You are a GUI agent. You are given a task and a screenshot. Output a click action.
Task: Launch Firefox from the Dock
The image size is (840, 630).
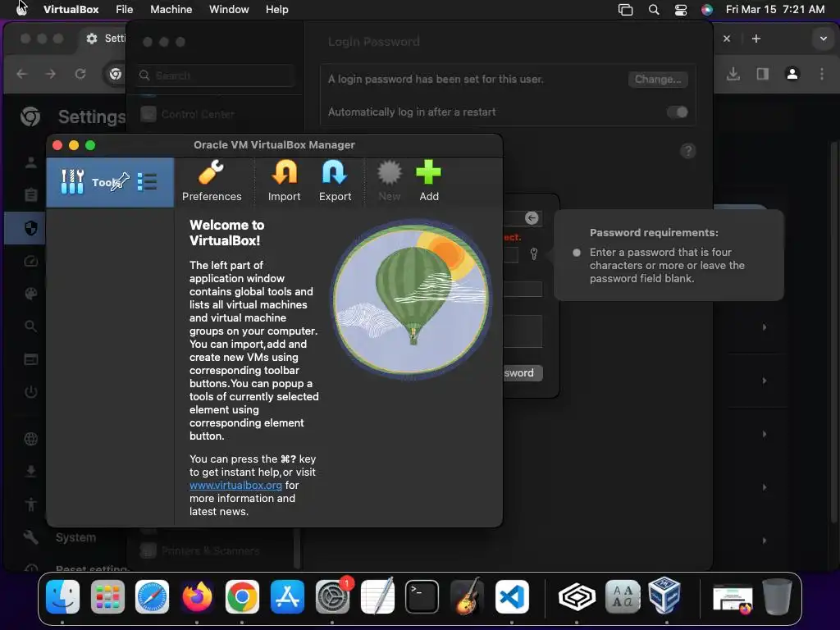click(x=197, y=597)
